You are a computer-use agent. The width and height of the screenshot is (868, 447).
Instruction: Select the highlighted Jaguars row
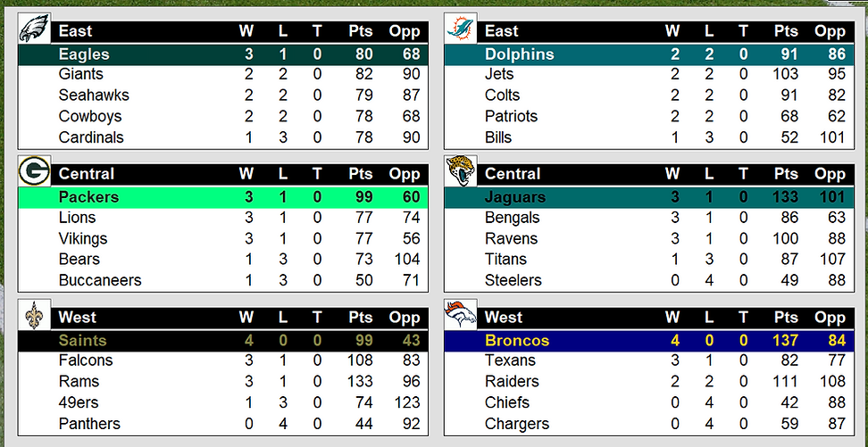point(649,197)
